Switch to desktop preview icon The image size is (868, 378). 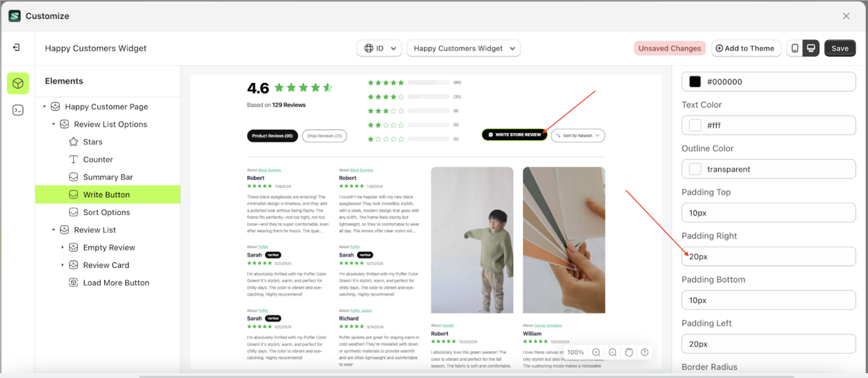point(811,48)
